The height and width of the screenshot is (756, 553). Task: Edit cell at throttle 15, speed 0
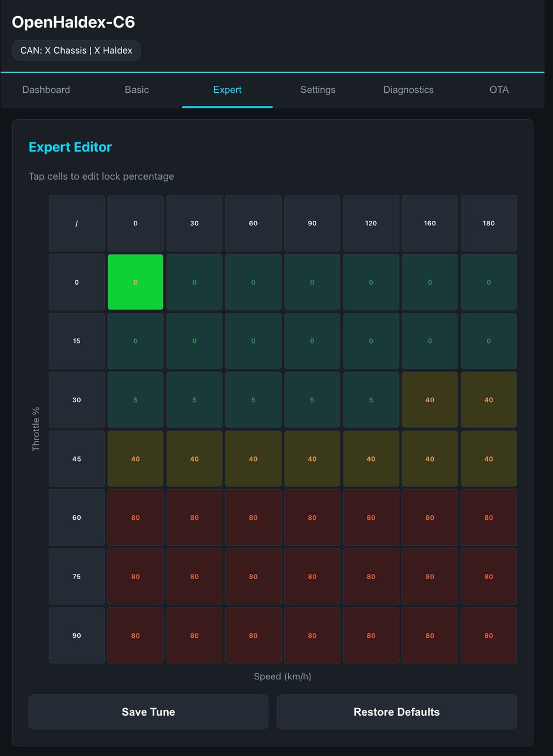tap(135, 341)
